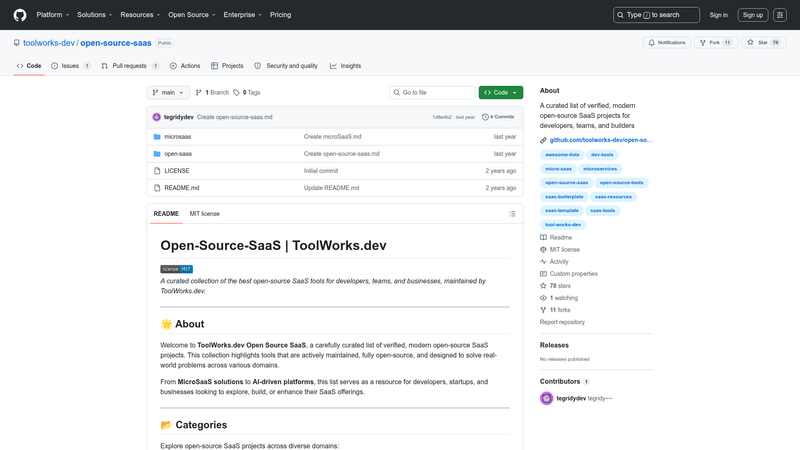800x450 pixels.
Task: Select the README tab
Action: (166, 214)
